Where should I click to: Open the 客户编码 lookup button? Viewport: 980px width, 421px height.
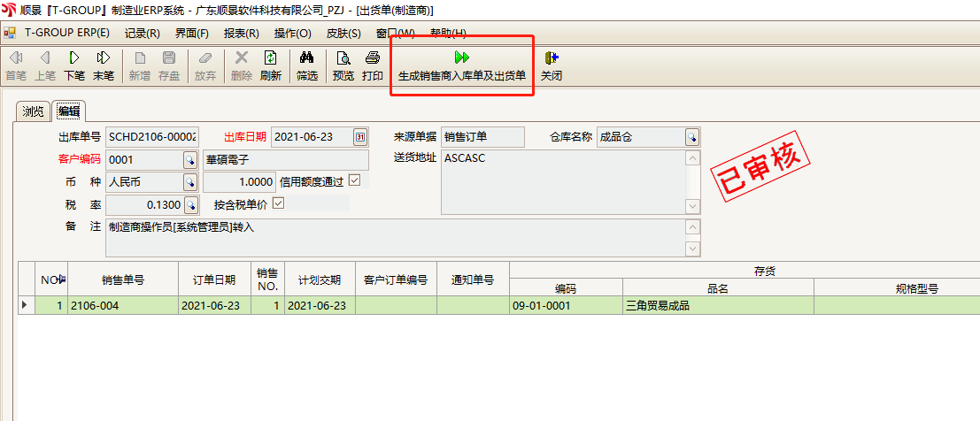(189, 160)
